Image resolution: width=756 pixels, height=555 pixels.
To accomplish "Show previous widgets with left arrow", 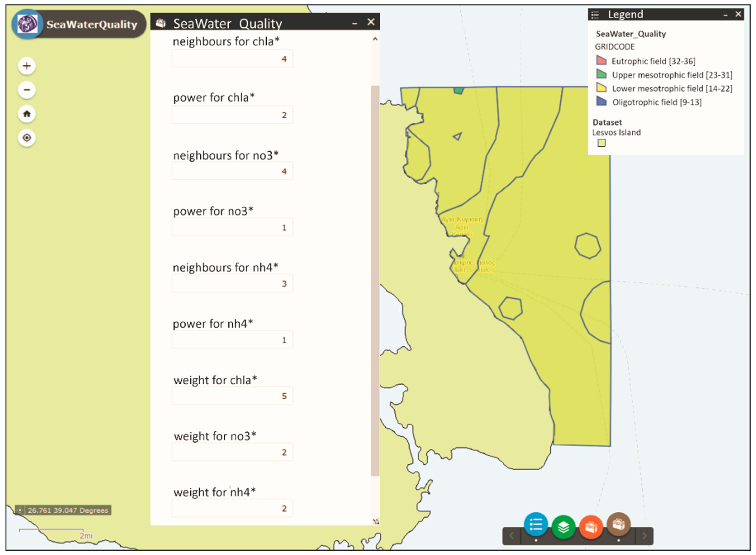I will point(511,536).
